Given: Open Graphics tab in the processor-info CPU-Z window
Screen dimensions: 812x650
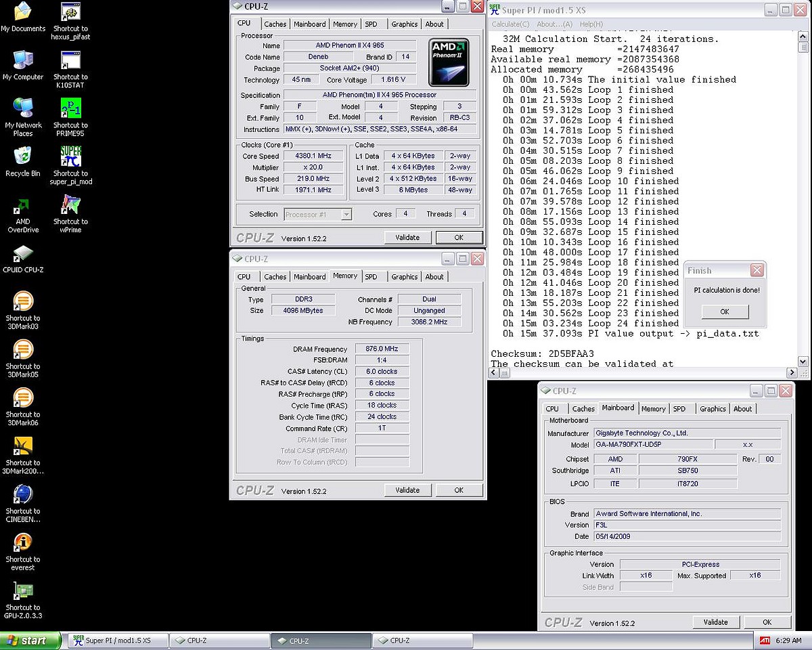Looking at the screenshot, I should tap(404, 24).
